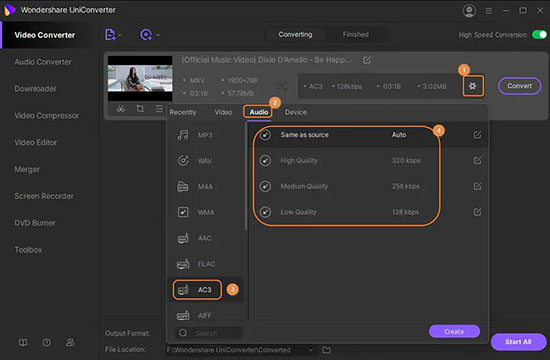The image size is (550, 360).
Task: Click the Convert button
Action: [x=519, y=86]
